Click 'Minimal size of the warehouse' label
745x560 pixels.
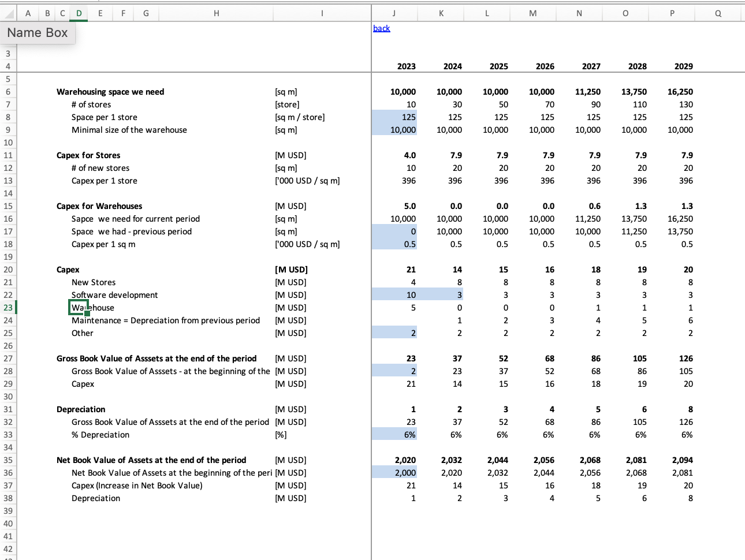(129, 130)
